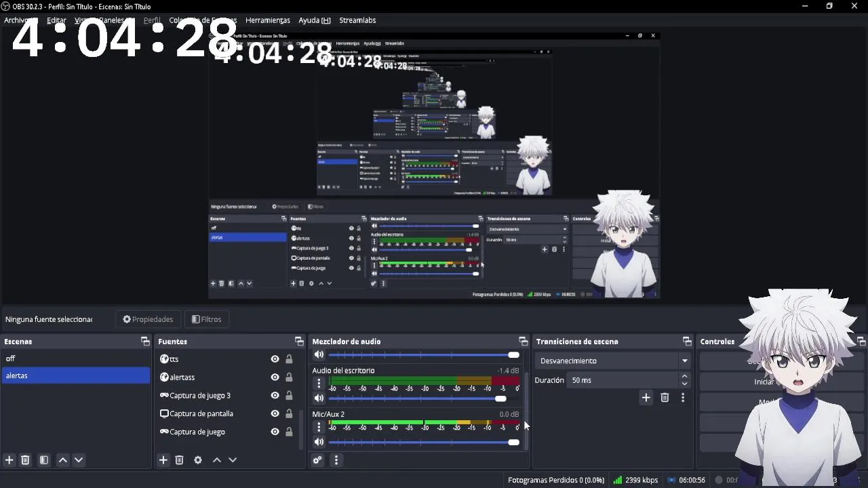
Task: Pop out the Fuentes dock panel
Action: (x=299, y=341)
